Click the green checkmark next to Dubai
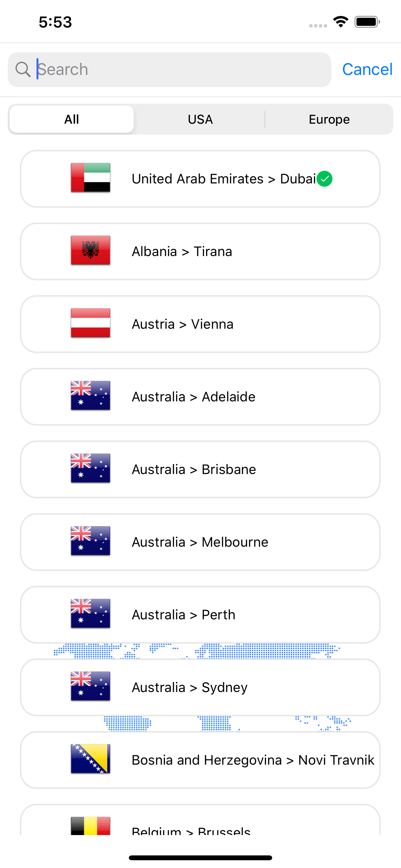 pos(325,179)
